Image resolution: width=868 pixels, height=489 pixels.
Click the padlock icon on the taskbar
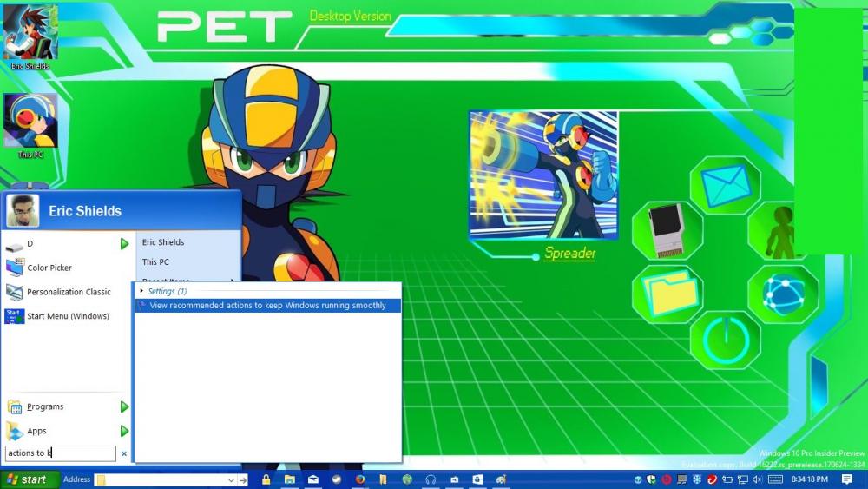(266, 479)
